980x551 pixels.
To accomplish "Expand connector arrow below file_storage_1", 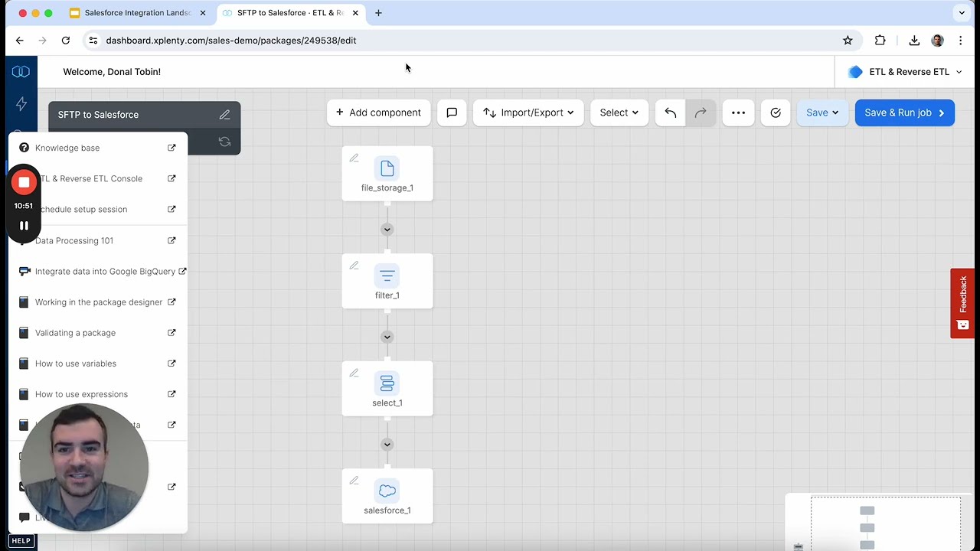I will point(387,230).
